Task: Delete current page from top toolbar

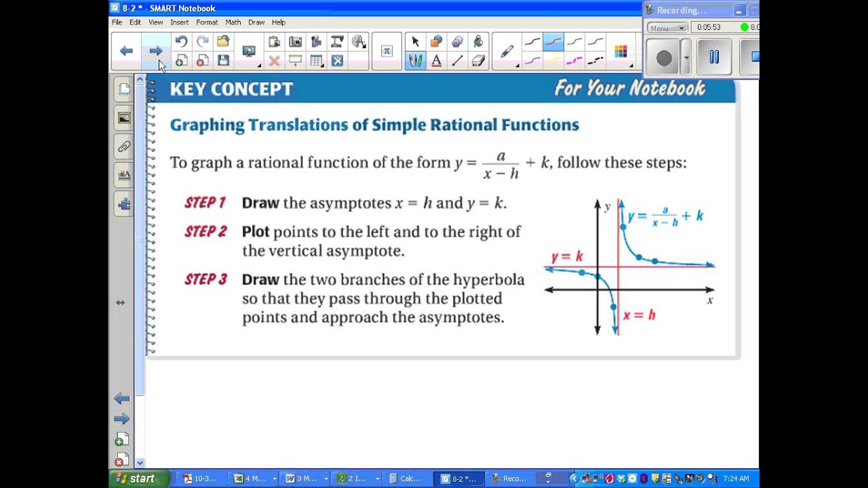Action: (x=202, y=61)
